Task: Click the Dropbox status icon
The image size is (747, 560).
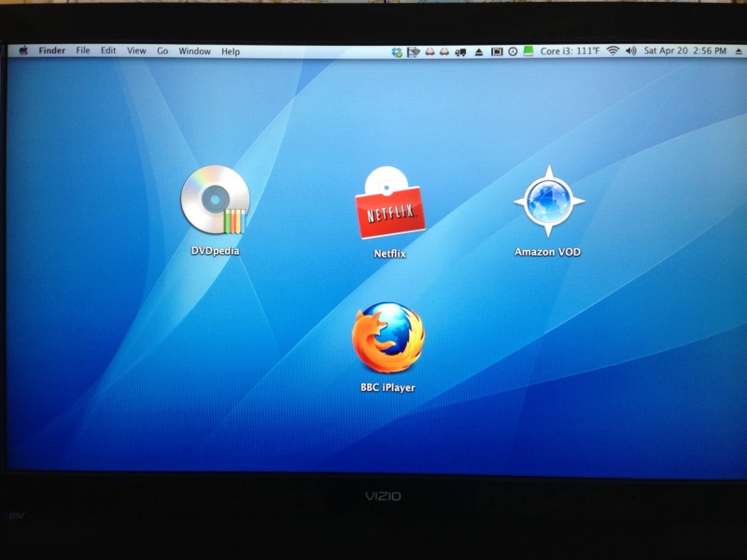Action: coord(396,51)
